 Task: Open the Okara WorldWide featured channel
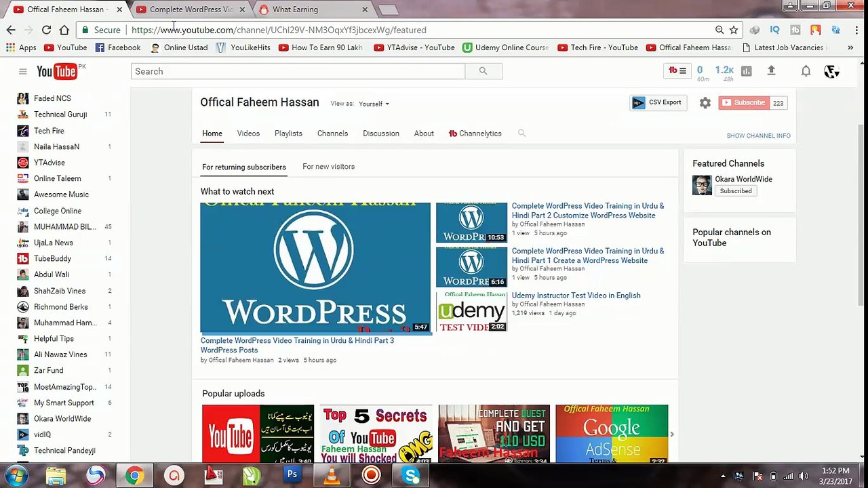coord(743,179)
